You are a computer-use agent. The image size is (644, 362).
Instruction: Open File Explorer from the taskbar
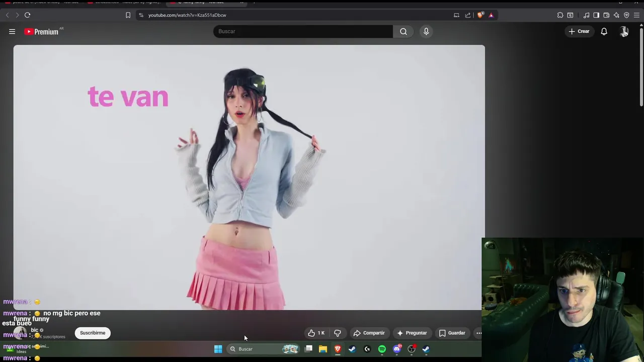[323, 349]
